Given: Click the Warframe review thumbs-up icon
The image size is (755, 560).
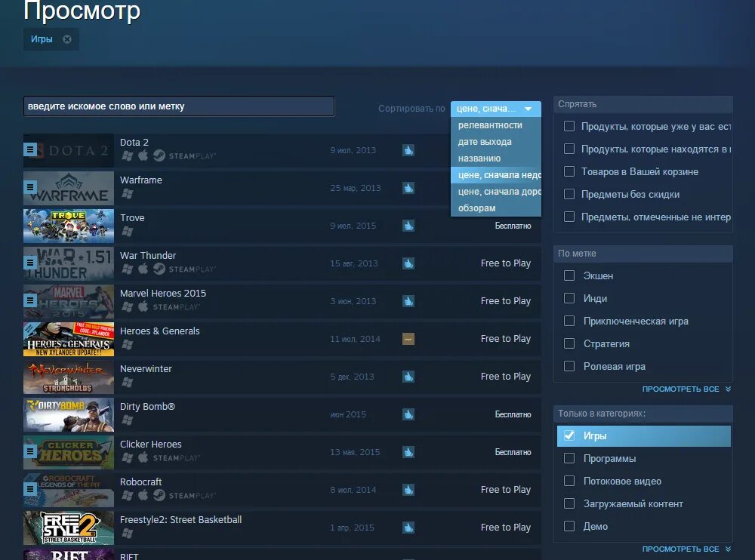Looking at the screenshot, I should coord(408,188).
